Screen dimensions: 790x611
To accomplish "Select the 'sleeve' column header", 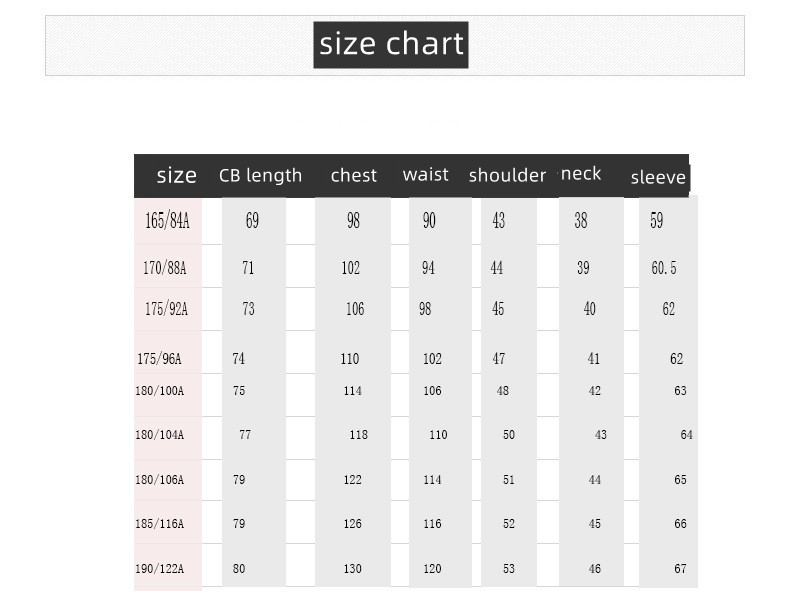I will pos(658,178).
